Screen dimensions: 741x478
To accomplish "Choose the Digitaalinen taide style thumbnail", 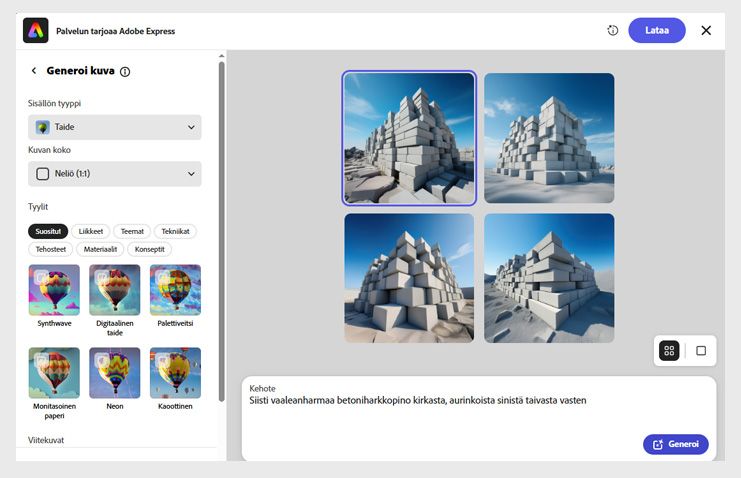I will [x=115, y=290].
